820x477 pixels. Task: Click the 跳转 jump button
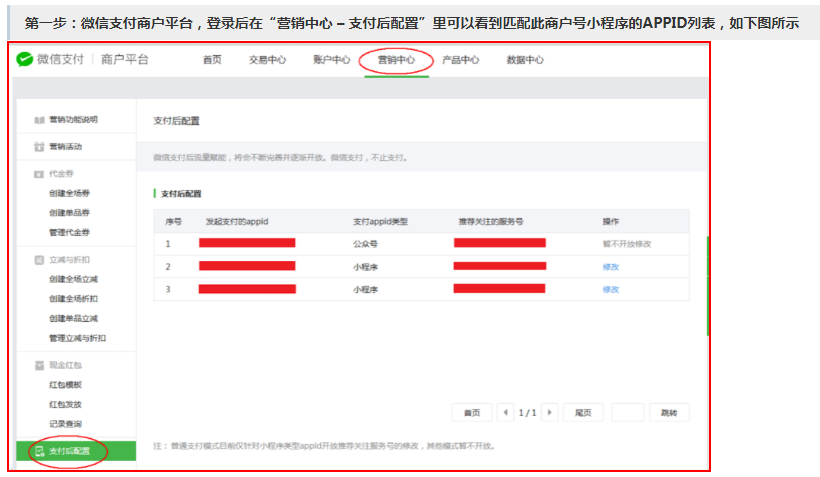tap(669, 413)
